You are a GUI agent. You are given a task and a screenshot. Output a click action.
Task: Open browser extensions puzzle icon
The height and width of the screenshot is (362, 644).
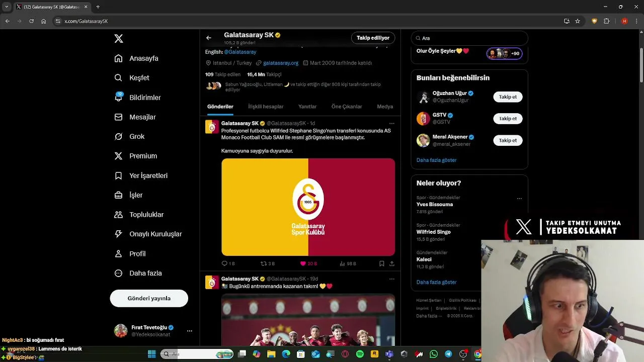(x=606, y=21)
